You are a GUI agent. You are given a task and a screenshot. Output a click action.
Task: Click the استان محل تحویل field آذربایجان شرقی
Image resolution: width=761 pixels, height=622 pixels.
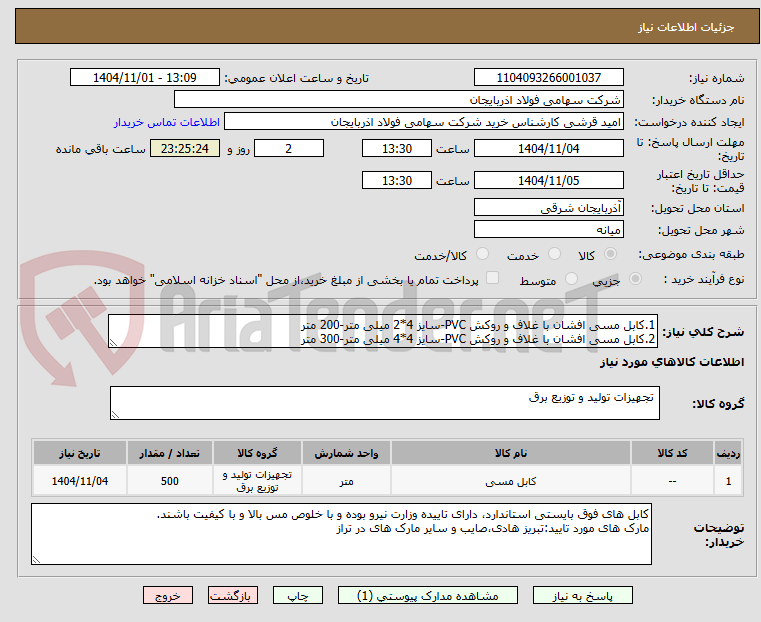pyautogui.click(x=548, y=208)
